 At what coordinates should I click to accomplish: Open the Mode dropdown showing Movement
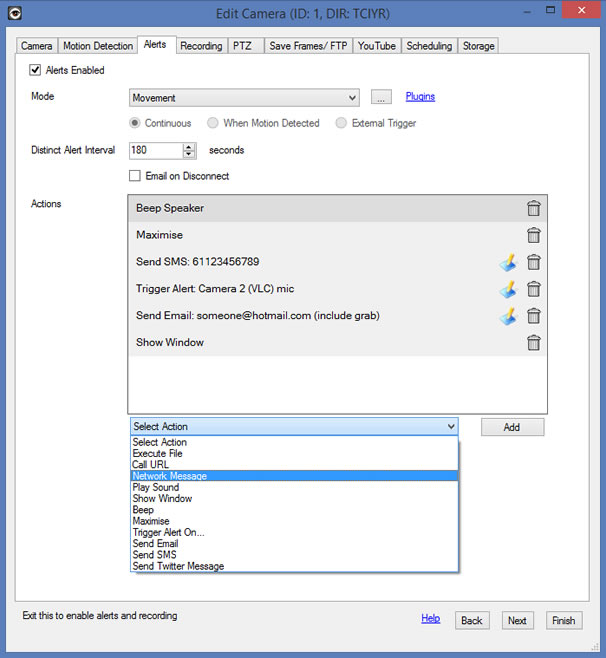coord(244,98)
